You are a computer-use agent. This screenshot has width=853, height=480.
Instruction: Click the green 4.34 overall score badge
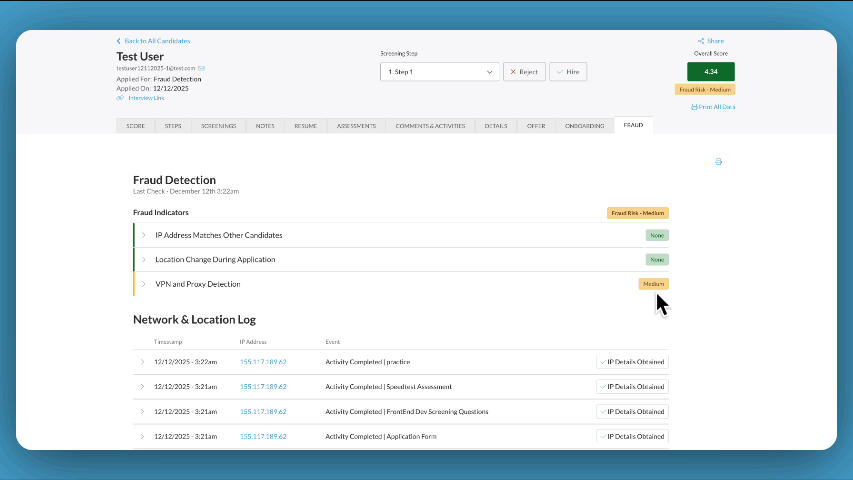[710, 72]
